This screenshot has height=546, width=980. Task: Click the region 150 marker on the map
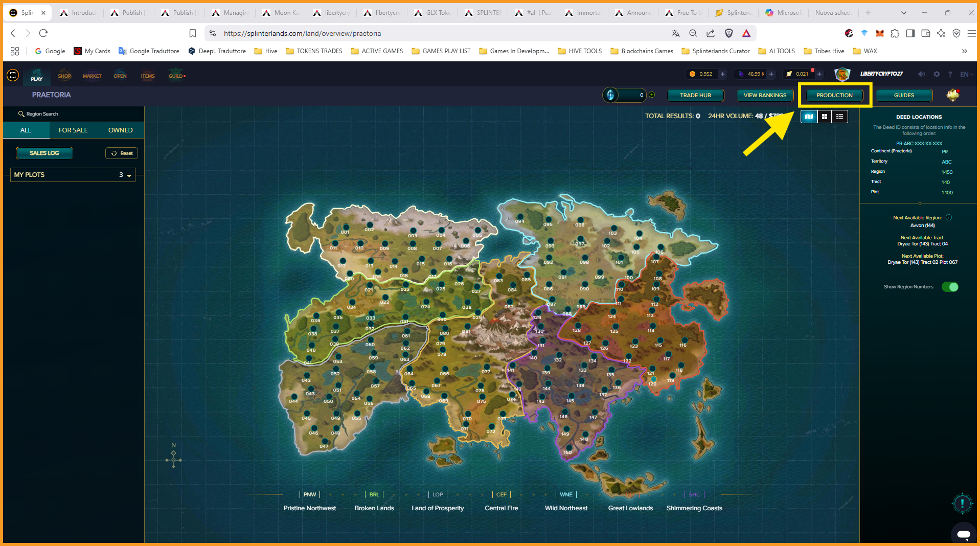(x=568, y=447)
